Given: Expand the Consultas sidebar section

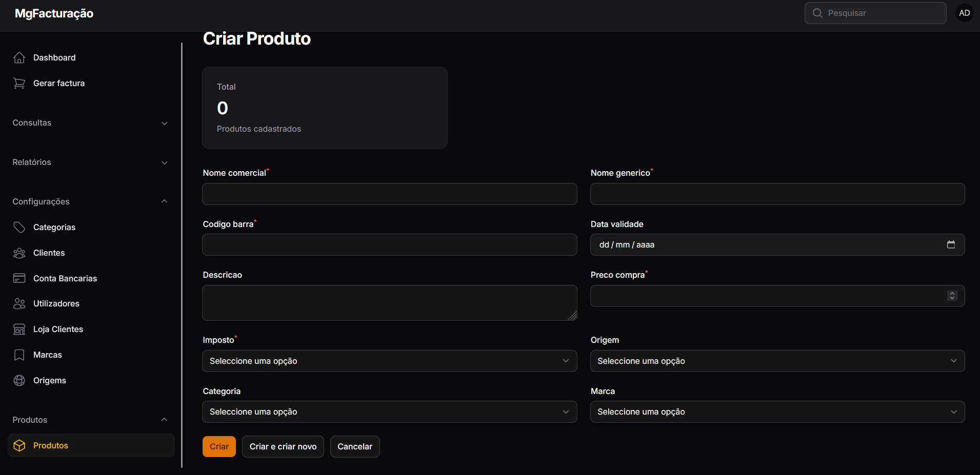Looking at the screenshot, I should coord(91,123).
